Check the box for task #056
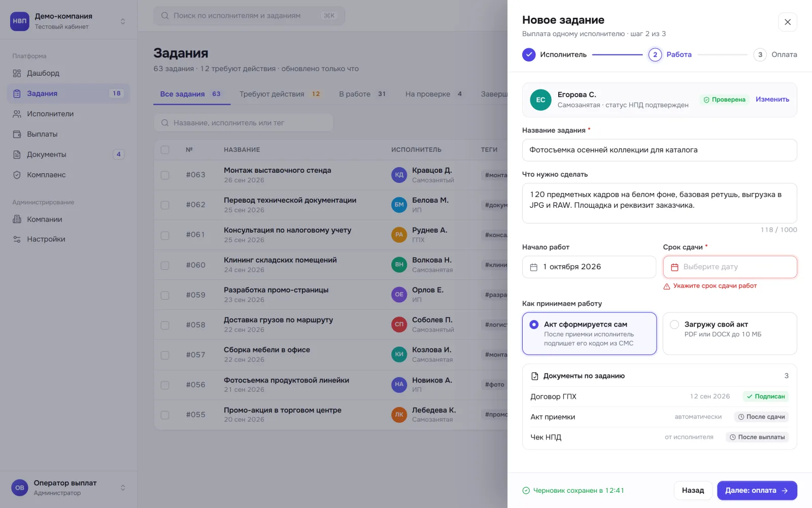The height and width of the screenshot is (508, 812). click(x=165, y=385)
